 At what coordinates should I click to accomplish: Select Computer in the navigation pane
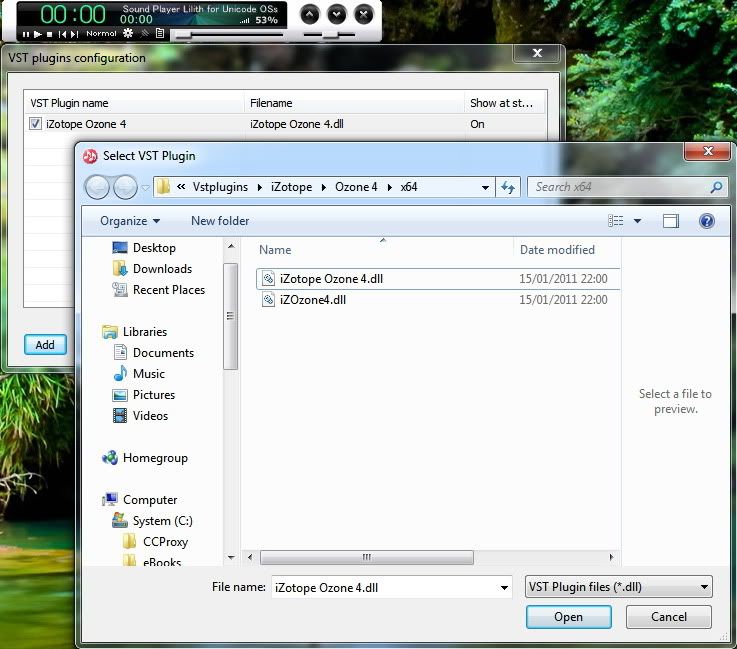pos(140,500)
